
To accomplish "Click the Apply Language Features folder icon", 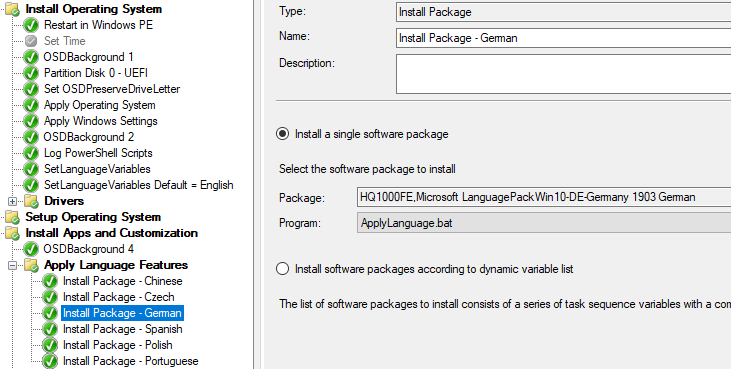I will tap(31, 265).
